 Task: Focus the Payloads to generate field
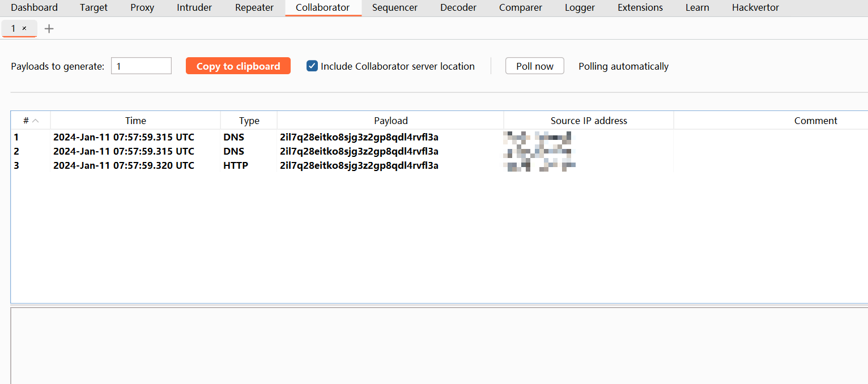tap(141, 66)
